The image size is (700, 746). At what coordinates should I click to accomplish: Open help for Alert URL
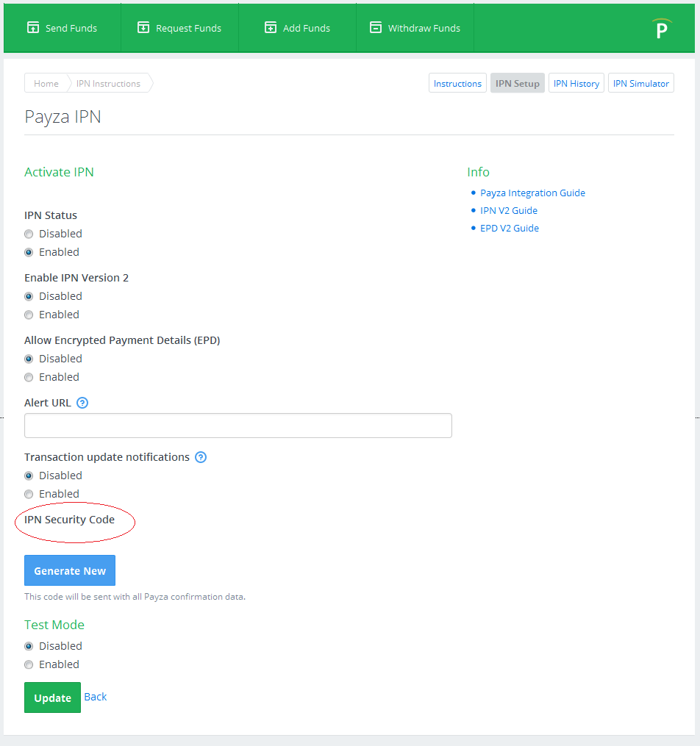[x=82, y=403]
